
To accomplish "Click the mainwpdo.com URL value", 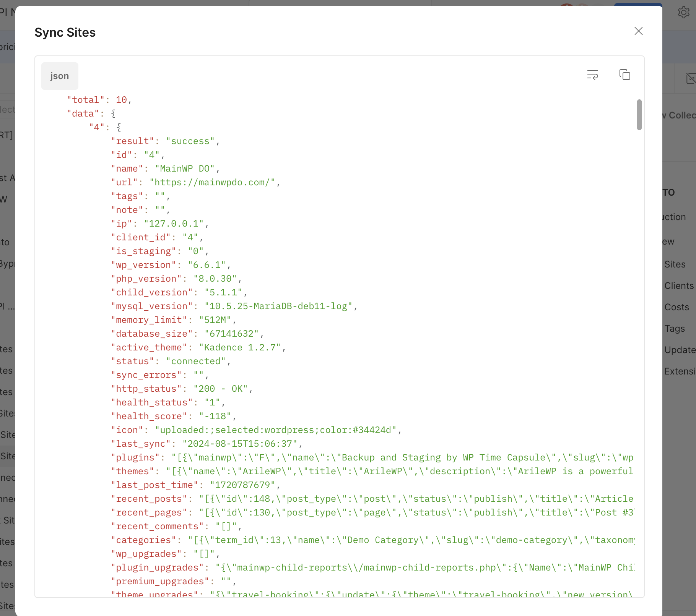I will [212, 183].
